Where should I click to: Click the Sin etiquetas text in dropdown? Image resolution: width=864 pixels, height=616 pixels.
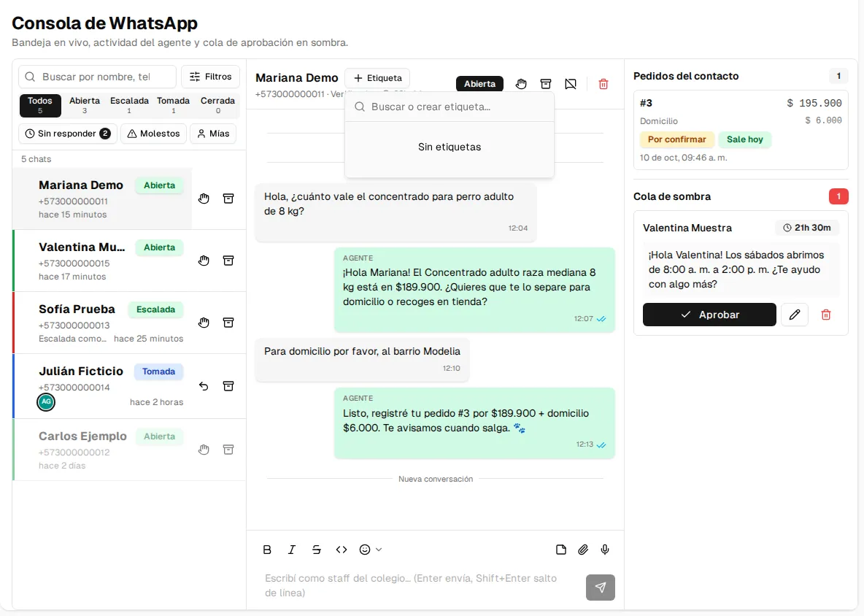[x=450, y=147]
